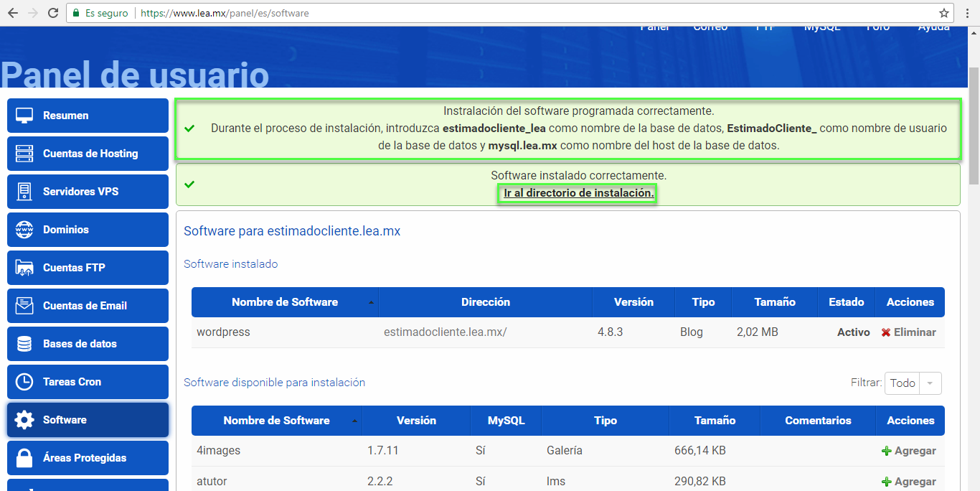980x491 pixels.
Task: Click the 'Software para estimadocliente.lea.mx' heading
Action: pyautogui.click(x=292, y=231)
